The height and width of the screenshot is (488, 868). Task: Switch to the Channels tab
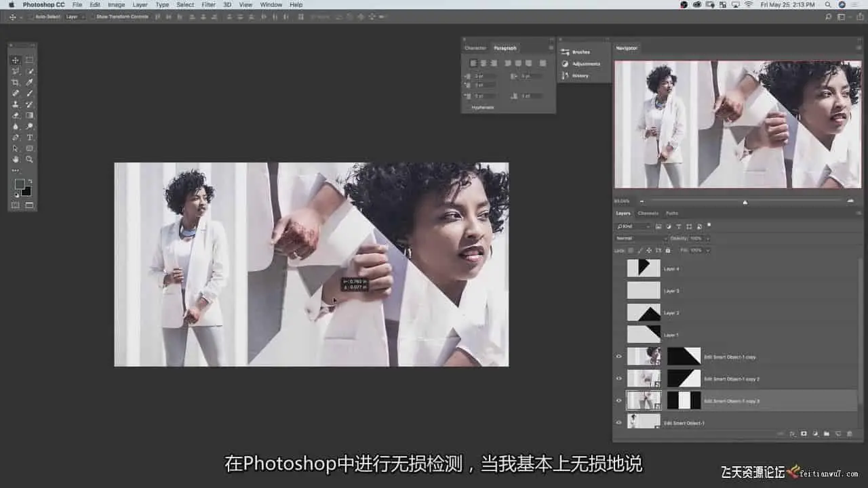pyautogui.click(x=648, y=213)
